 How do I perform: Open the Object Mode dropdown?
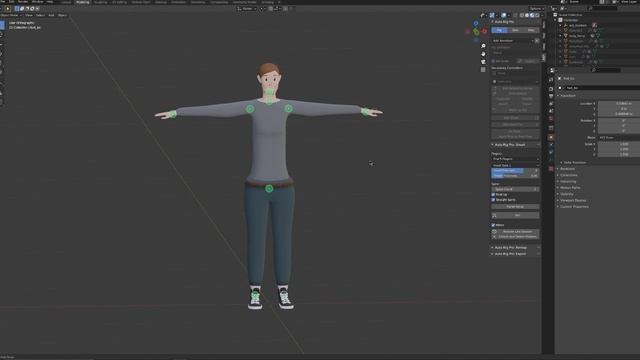(11, 15)
